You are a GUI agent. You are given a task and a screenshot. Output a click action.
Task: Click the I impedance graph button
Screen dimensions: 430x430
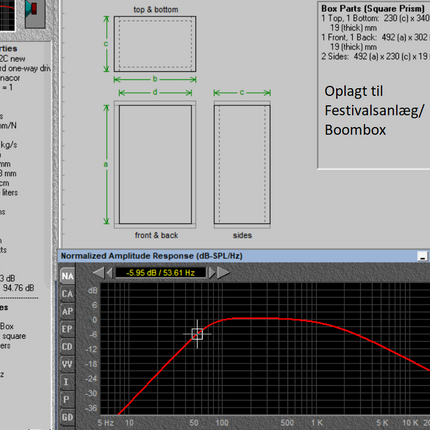67,382
